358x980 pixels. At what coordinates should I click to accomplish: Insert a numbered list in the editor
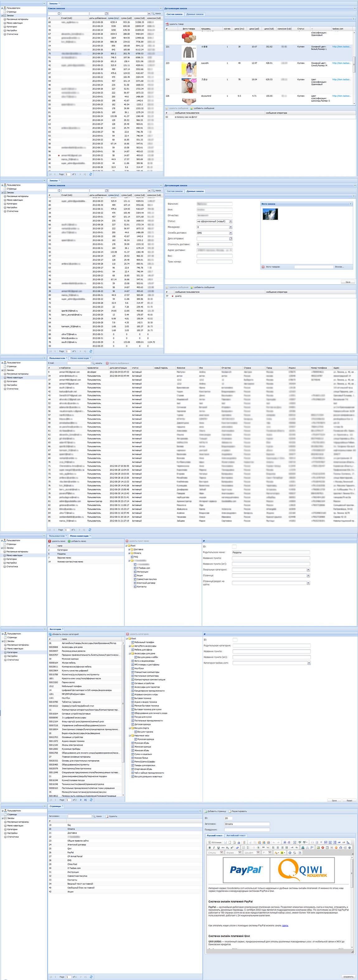click(244, 848)
